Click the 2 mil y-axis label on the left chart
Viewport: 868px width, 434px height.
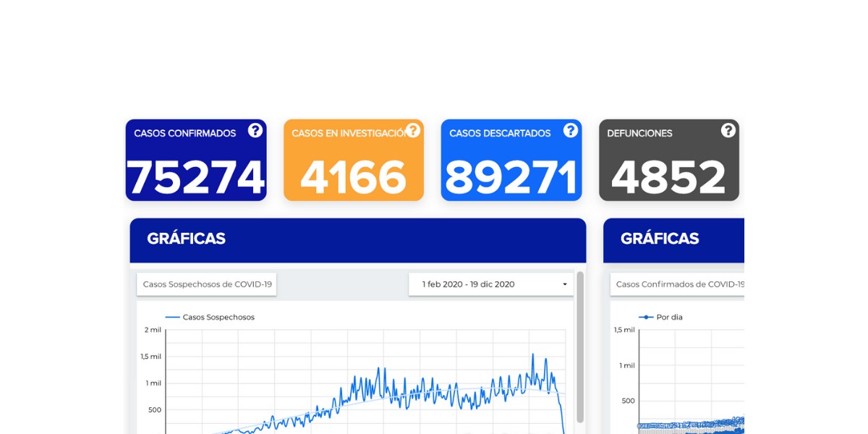click(x=152, y=330)
